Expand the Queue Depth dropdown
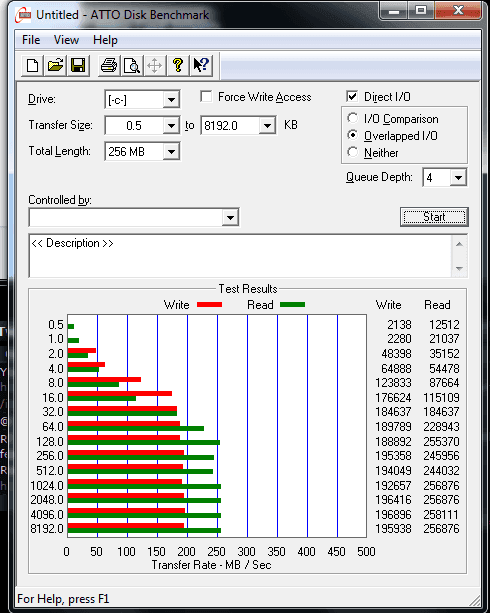This screenshot has width=490, height=613. (458, 178)
